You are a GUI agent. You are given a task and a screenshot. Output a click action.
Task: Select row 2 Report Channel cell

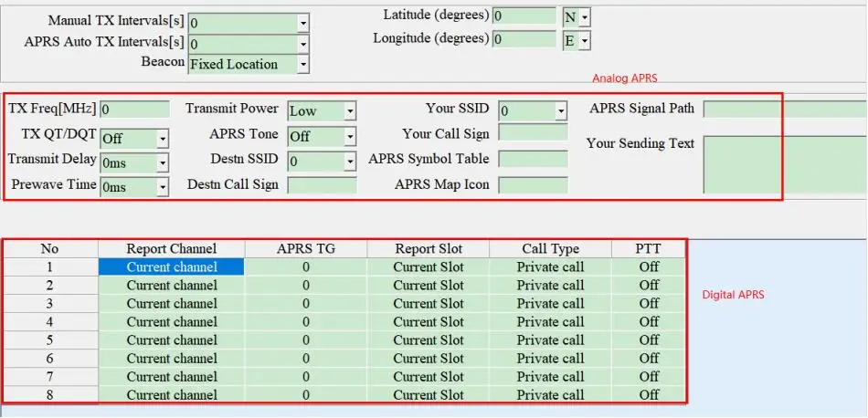tap(172, 286)
